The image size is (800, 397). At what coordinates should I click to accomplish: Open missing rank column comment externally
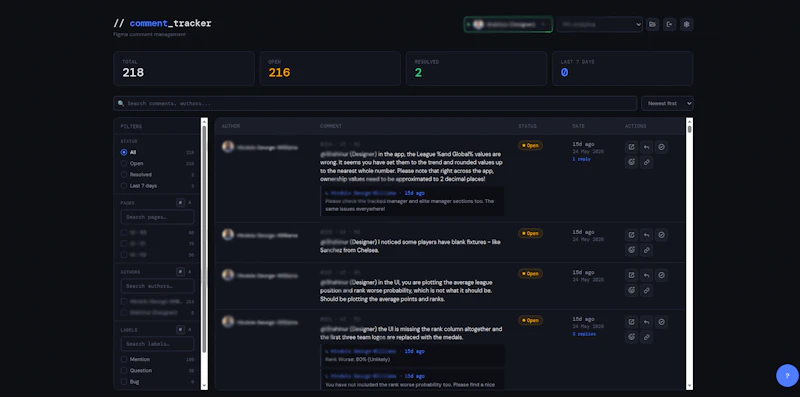click(x=631, y=322)
